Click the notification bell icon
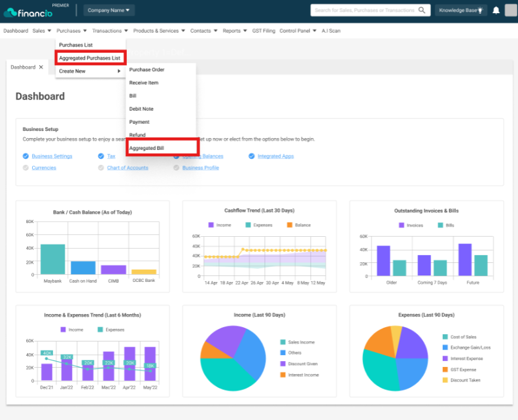Image resolution: width=518 pixels, height=420 pixels. point(496,10)
